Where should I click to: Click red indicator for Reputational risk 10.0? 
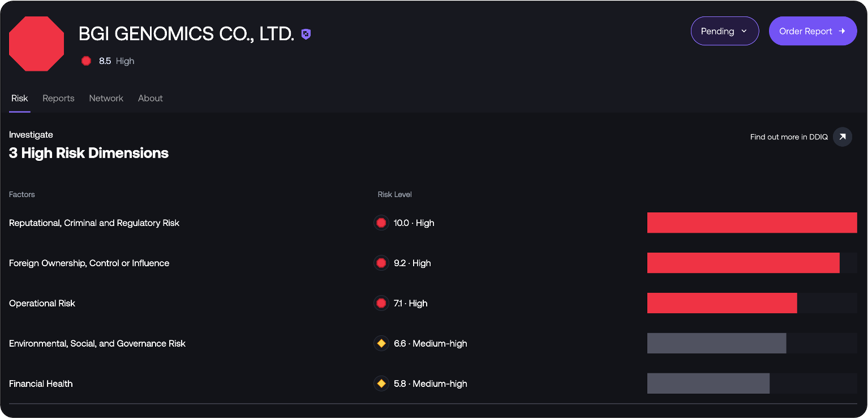381,223
